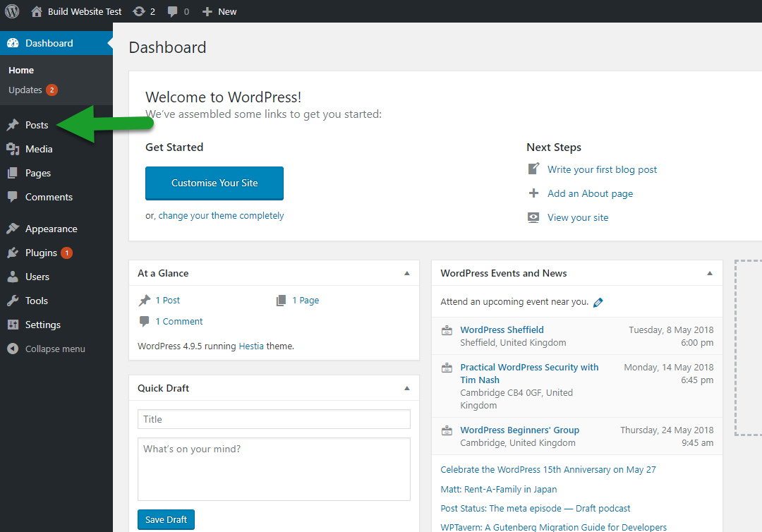Image resolution: width=762 pixels, height=532 pixels.
Task: Click the New plus button in admin bar
Action: click(x=219, y=12)
